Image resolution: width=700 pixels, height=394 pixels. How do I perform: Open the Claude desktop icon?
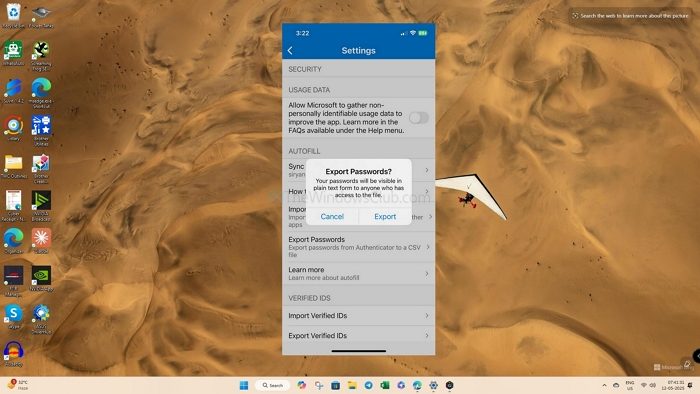[x=41, y=241]
